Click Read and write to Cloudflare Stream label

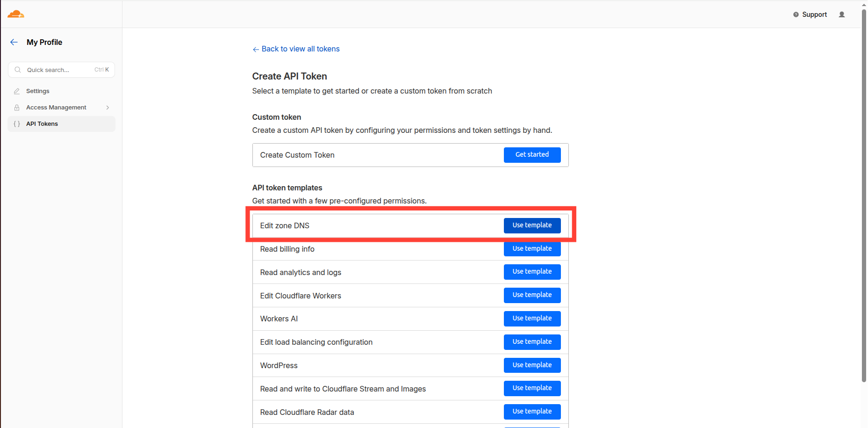click(343, 389)
